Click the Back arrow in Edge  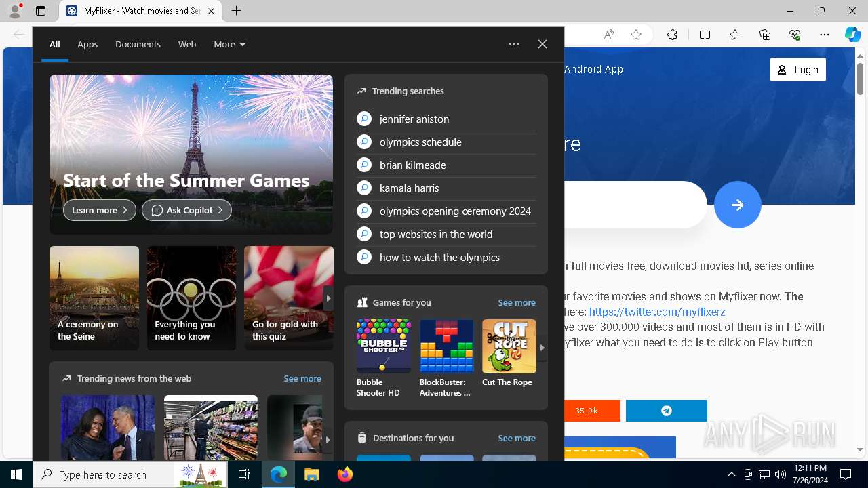click(x=19, y=35)
